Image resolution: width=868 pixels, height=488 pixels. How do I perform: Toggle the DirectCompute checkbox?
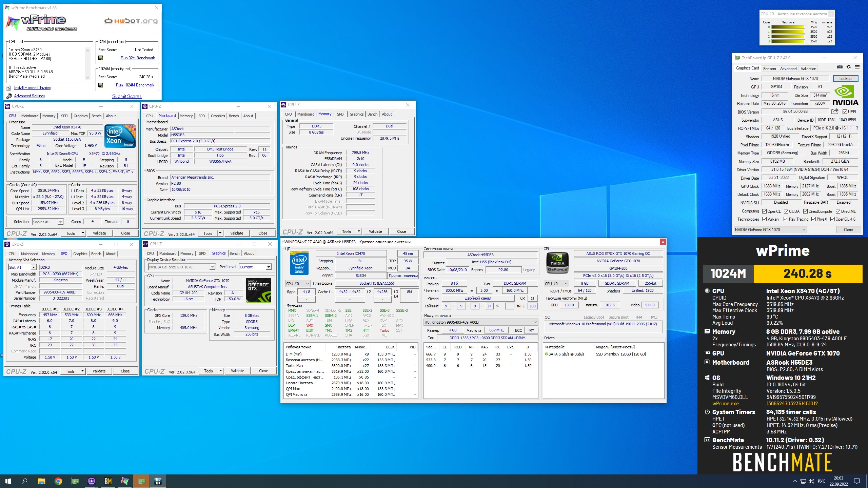806,211
